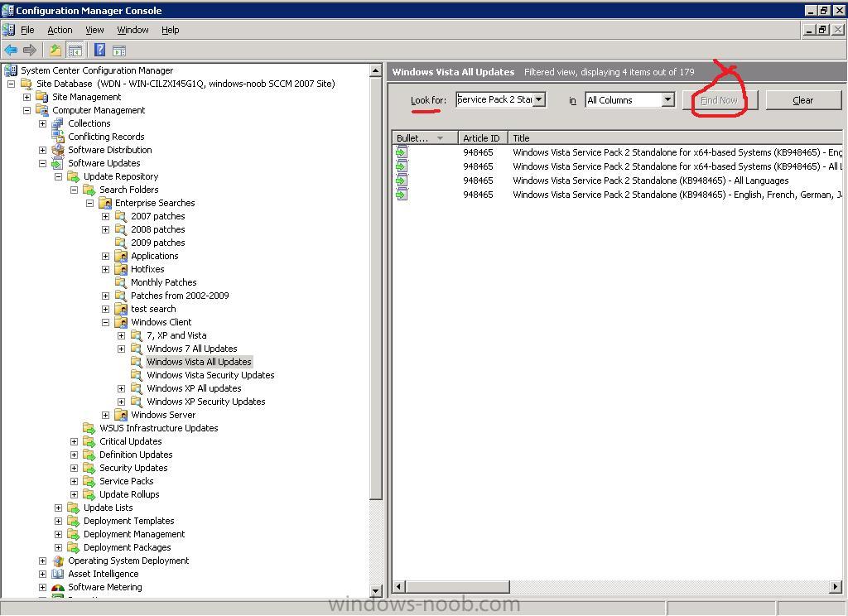Click the WSUS Infrastructure Updates folder icon

click(89, 428)
